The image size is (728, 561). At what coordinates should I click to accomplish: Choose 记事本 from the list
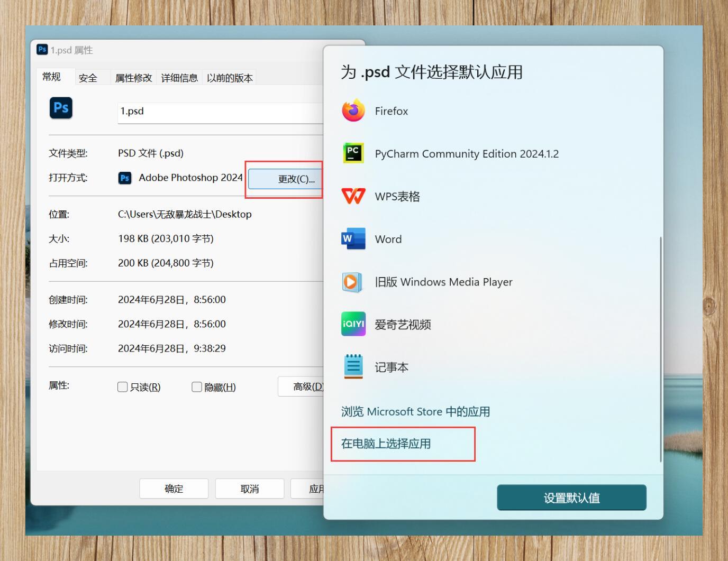(x=391, y=367)
